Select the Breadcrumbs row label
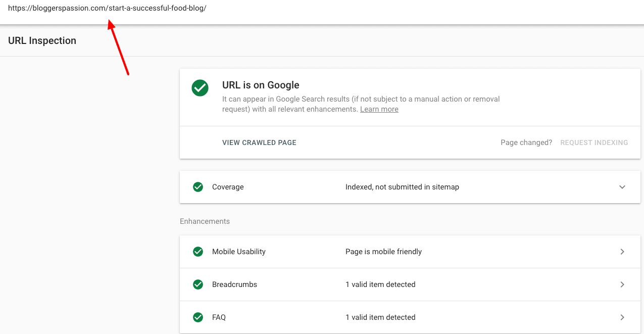Image resolution: width=644 pixels, height=334 pixels. 234,284
